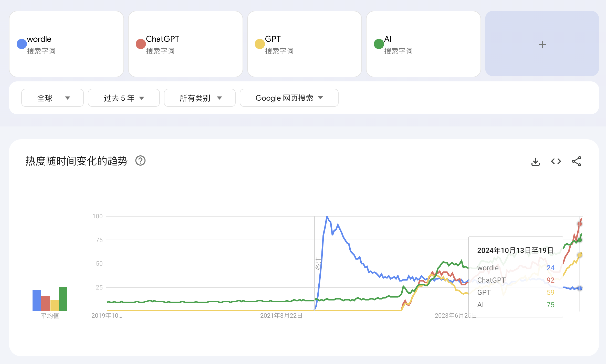
Task: Click the green AI average bar
Action: tap(63, 299)
